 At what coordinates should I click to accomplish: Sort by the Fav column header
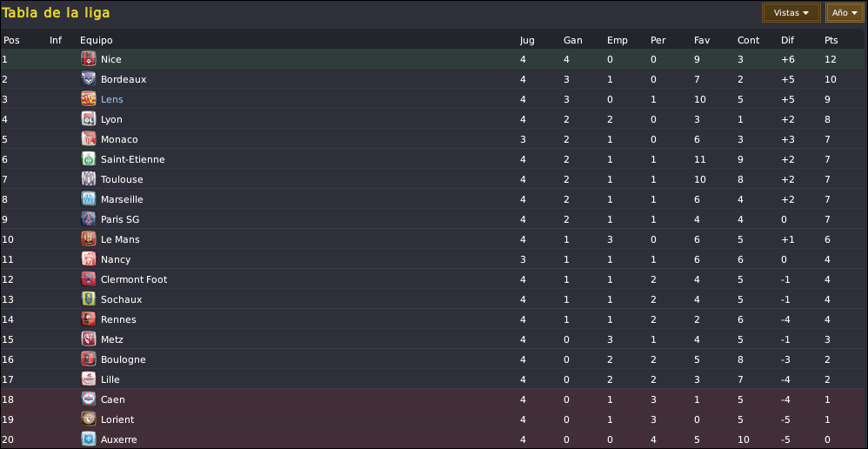pos(702,40)
